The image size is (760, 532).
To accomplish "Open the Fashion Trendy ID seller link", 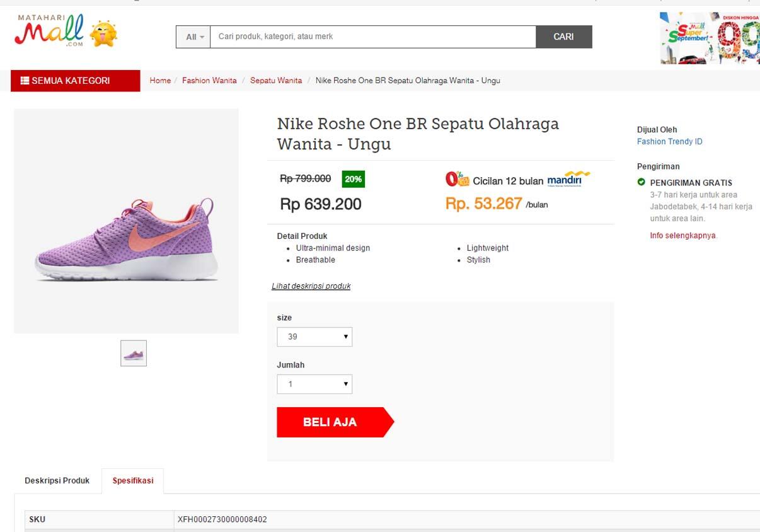I will [x=669, y=142].
